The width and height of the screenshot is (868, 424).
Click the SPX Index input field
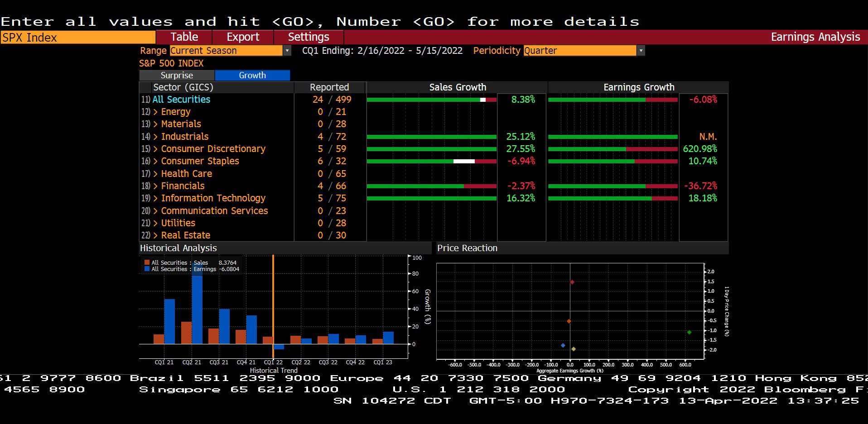[78, 37]
